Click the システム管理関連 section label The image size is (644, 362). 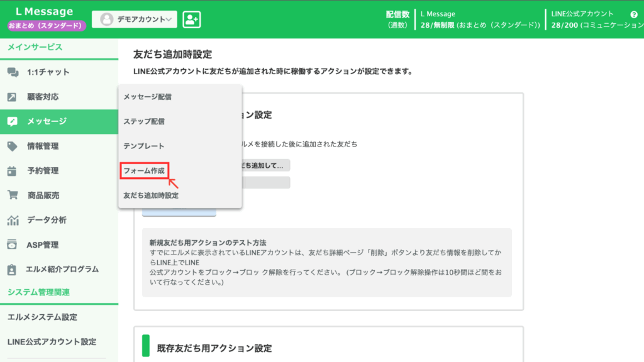[38, 292]
